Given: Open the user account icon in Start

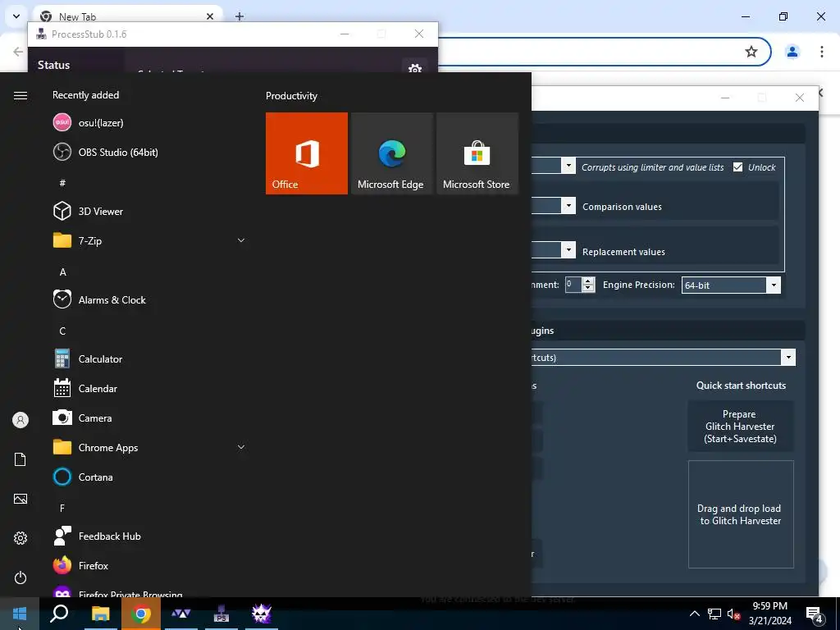Looking at the screenshot, I should point(21,420).
